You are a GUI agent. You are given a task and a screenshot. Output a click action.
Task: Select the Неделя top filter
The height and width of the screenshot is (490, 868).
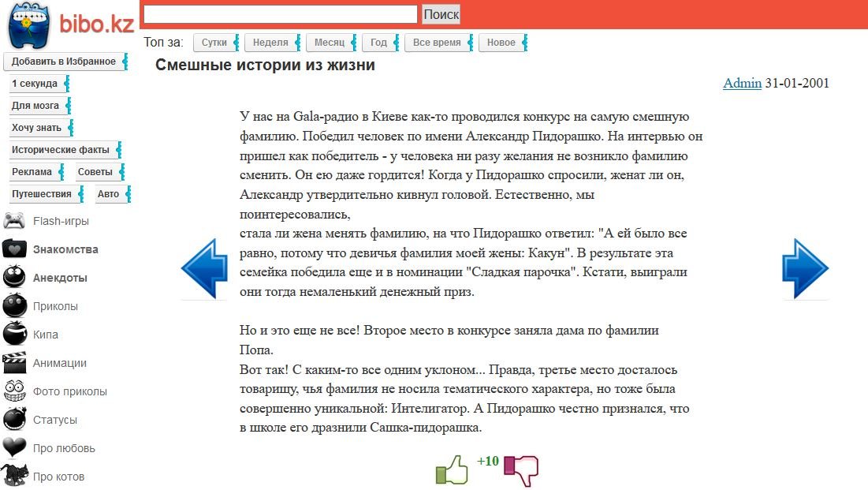(x=271, y=43)
